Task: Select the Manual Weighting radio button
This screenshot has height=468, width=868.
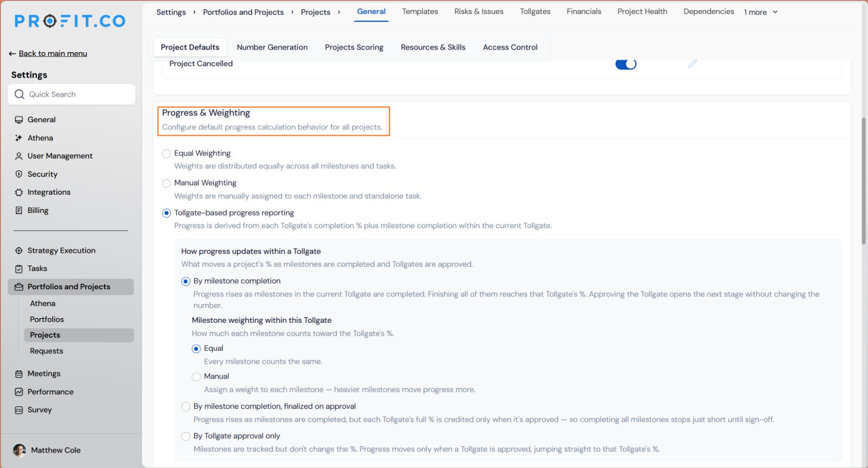Action: click(x=166, y=183)
